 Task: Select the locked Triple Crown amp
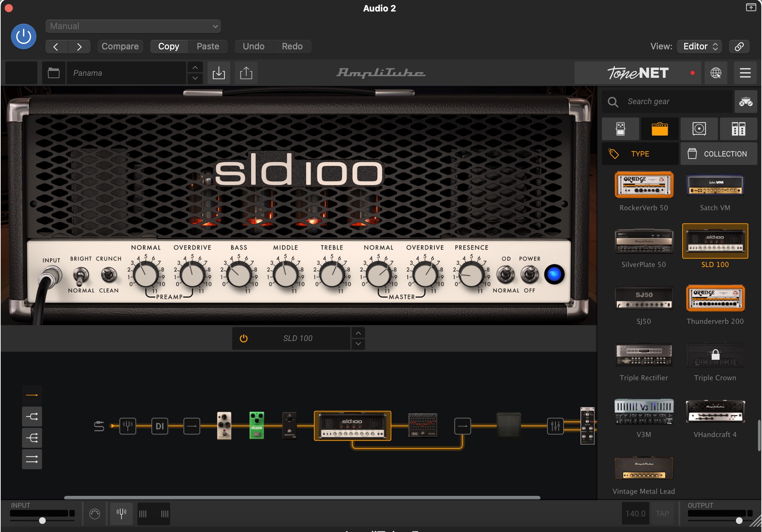[715, 355]
